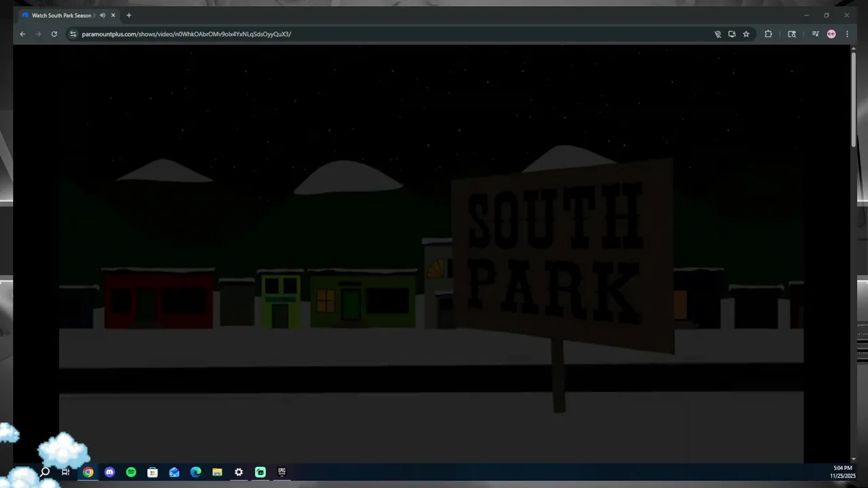Click the page vertical scrollbar thumb

click(853, 98)
